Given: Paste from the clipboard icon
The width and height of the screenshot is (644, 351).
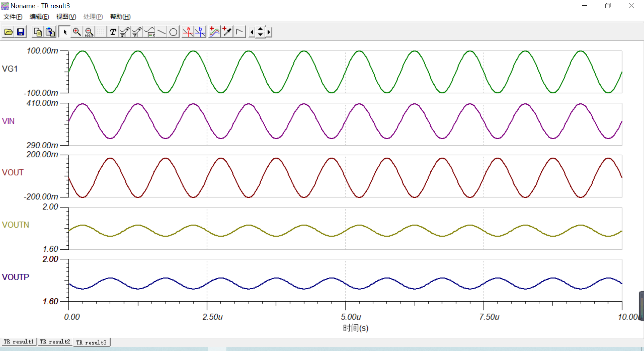Looking at the screenshot, I should point(50,32).
